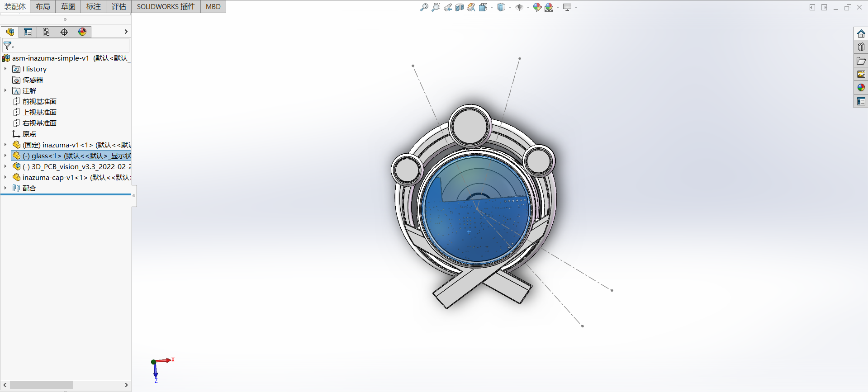This screenshot has width=868, height=392.
Task: Expand the 注解 folder
Action: pos(5,90)
